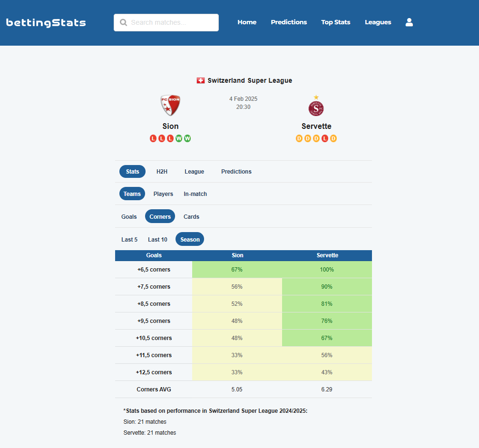Switch to In-match sub-tab
479x448 pixels.
pos(195,194)
